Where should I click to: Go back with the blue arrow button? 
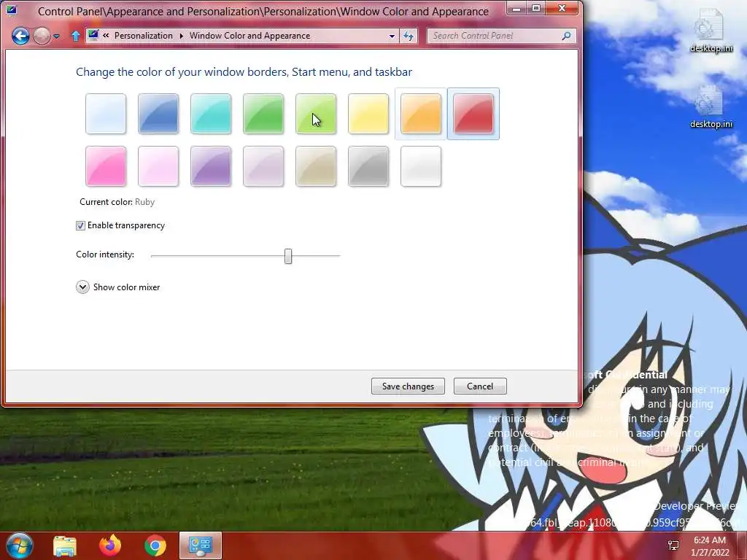(20, 36)
